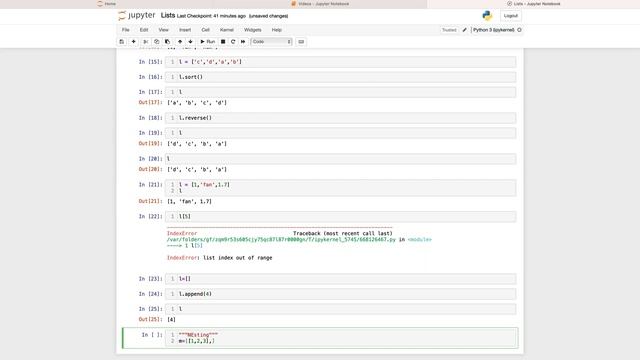Click into active cell with NEsting code

click(340, 338)
